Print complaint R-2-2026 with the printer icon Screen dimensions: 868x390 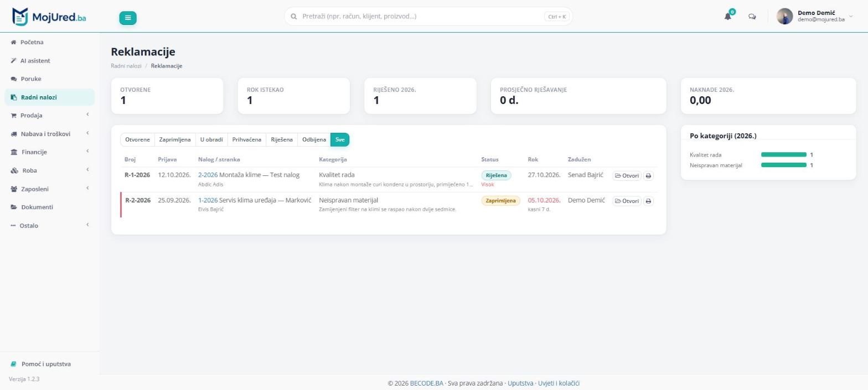648,201
